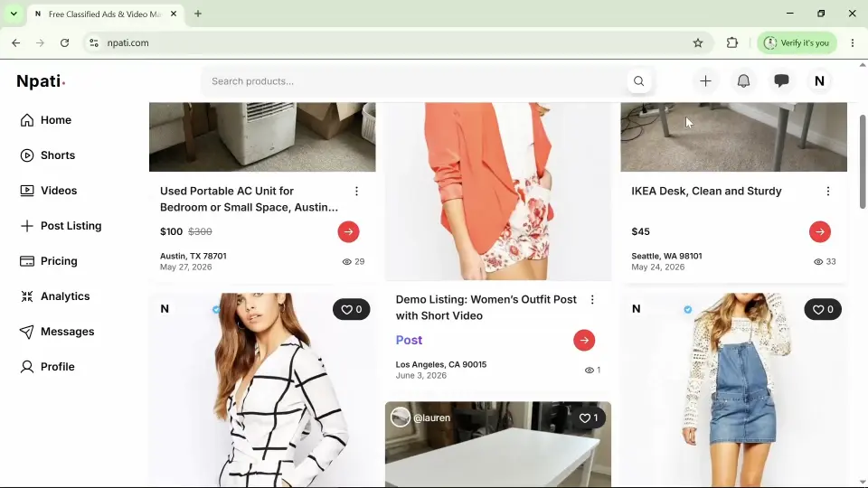Viewport: 868px width, 488px height.
Task: Click the plus icon to create listing
Action: click(x=705, y=81)
